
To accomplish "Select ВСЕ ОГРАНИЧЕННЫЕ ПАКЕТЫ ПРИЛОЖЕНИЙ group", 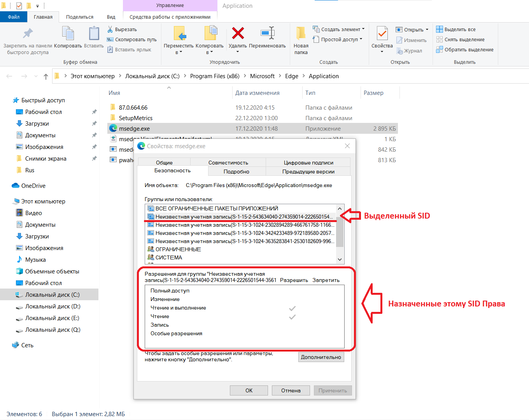I will click(240, 208).
